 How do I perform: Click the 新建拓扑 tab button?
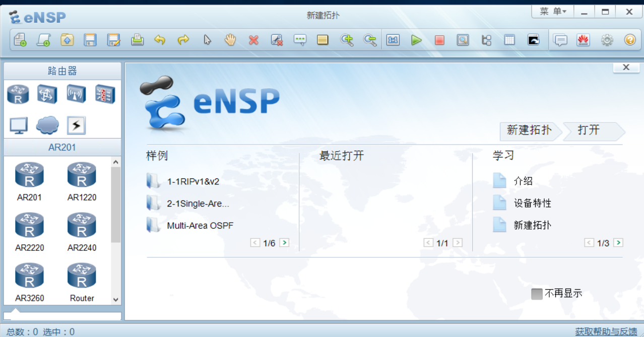[529, 130]
